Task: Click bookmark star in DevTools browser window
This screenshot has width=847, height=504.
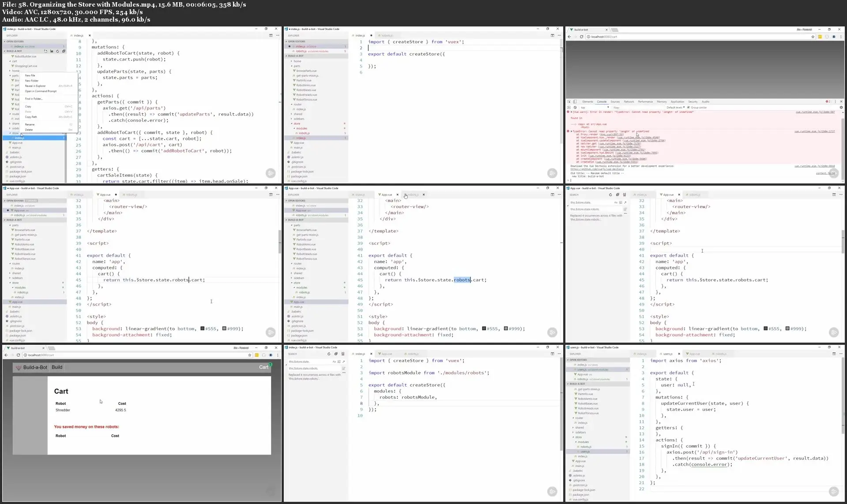Action: 813,37
